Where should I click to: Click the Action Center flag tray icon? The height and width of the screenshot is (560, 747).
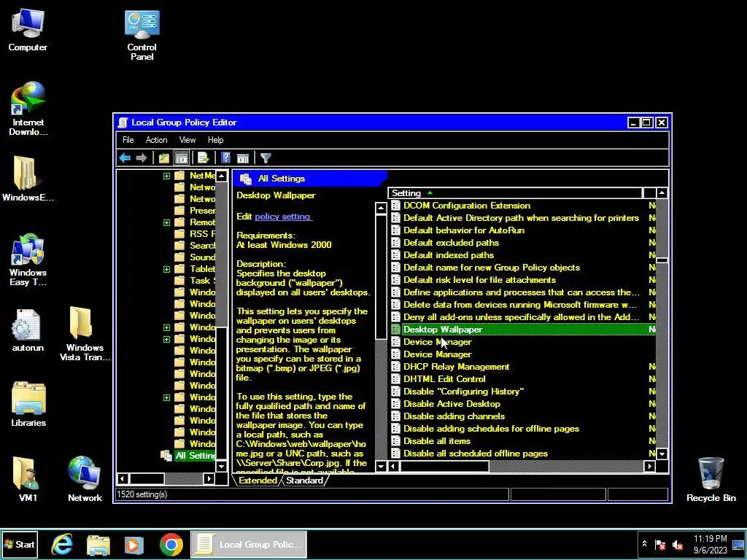point(660,545)
